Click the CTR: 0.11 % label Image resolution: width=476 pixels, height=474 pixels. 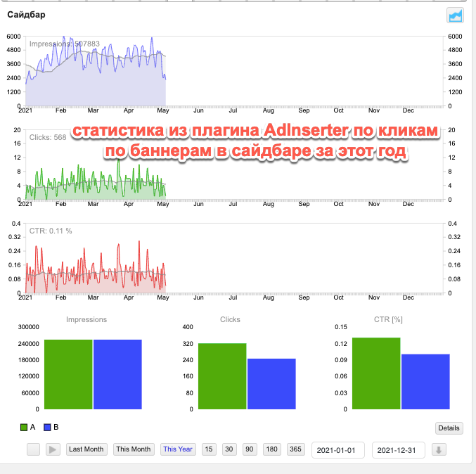point(51,231)
